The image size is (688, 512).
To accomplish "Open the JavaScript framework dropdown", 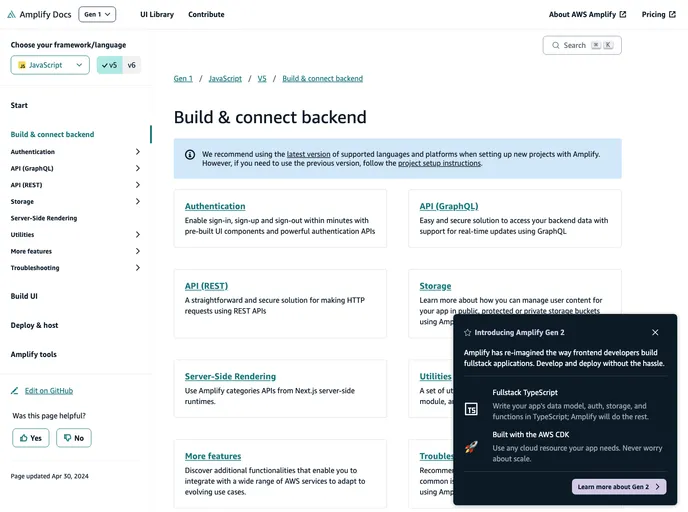I will (x=50, y=65).
